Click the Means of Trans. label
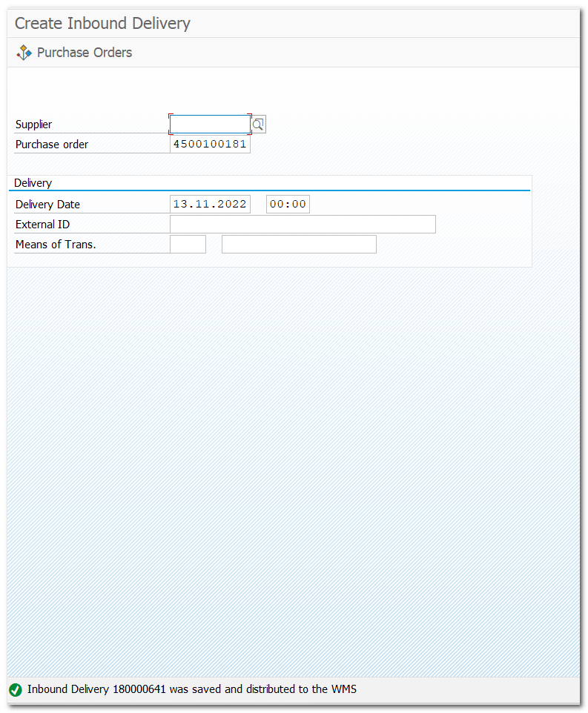The image size is (588, 713). 56,245
